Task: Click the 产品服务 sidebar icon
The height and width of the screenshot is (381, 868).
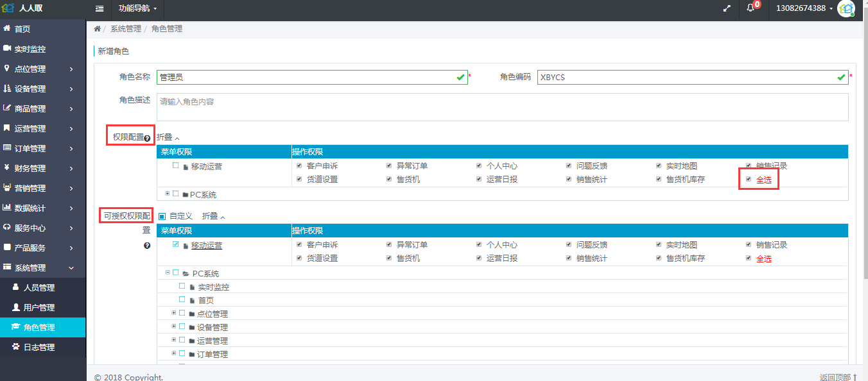Action: point(6,247)
